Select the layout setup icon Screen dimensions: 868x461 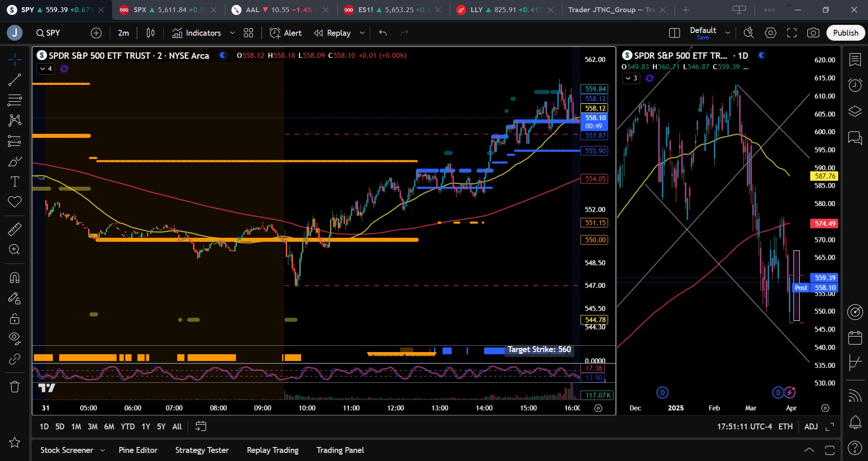[x=674, y=33]
